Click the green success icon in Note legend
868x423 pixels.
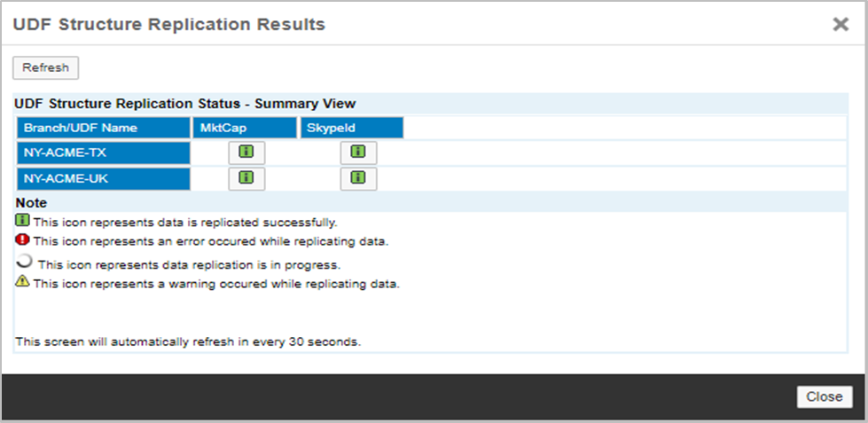point(23,221)
